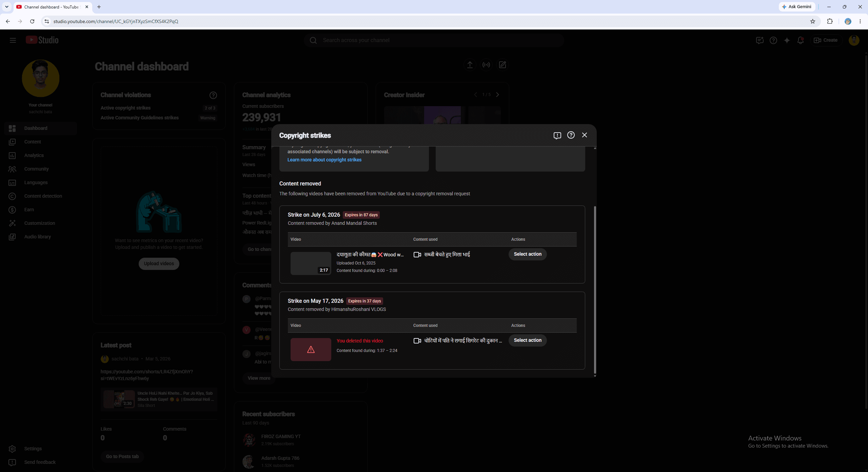Click the Customization wand icon in sidebar

[12, 223]
